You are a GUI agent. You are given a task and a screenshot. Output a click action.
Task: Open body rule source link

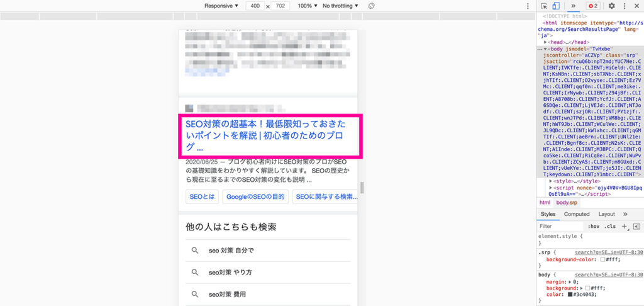coord(609,275)
